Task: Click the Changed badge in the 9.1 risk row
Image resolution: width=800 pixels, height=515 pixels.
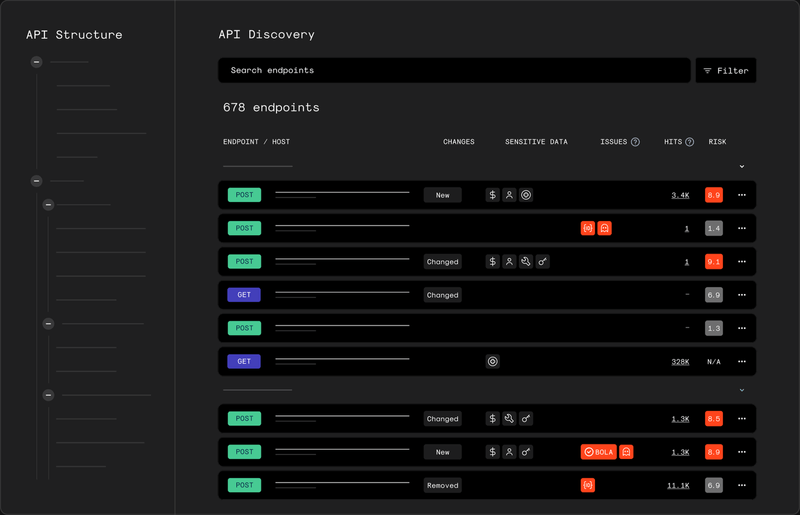Action: pyautogui.click(x=442, y=262)
